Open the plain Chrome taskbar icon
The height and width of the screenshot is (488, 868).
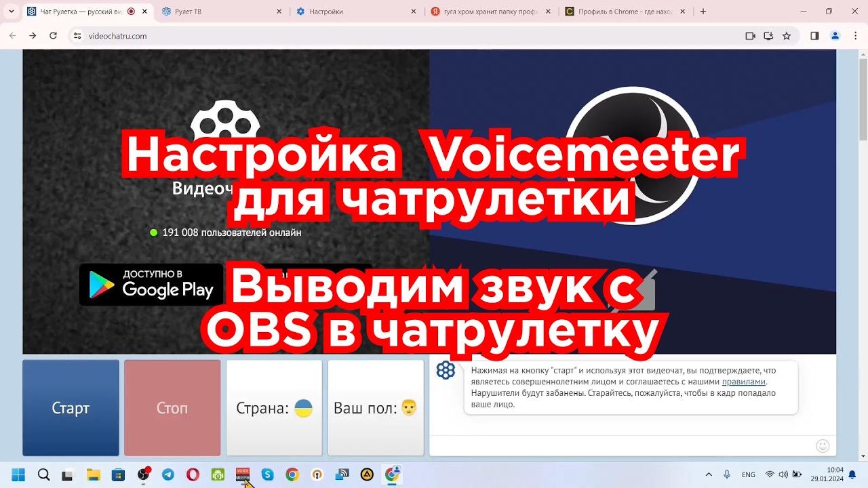click(292, 474)
